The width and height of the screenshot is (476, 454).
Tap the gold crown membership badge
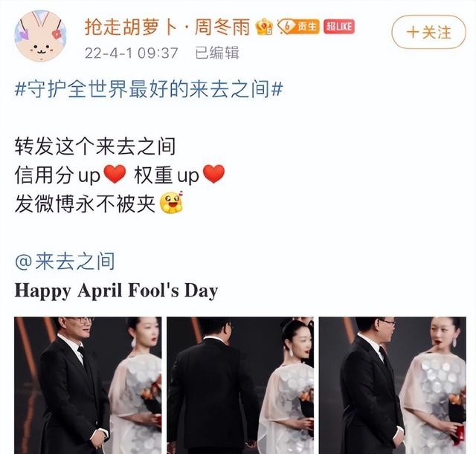click(264, 27)
